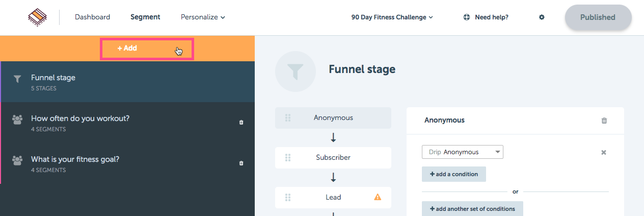644x216 pixels.
Task: Click the large Funnel stage filter icon
Action: pos(296,71)
